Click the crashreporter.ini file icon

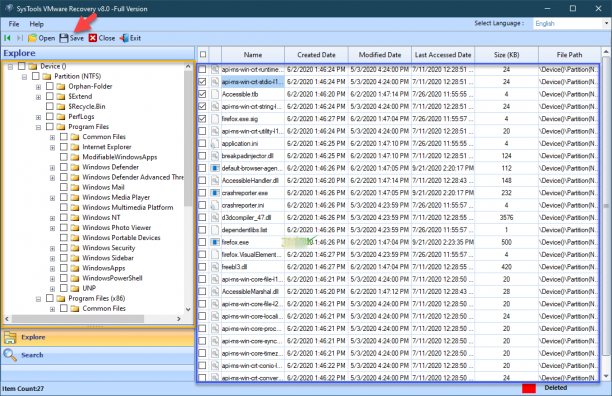coord(215,205)
